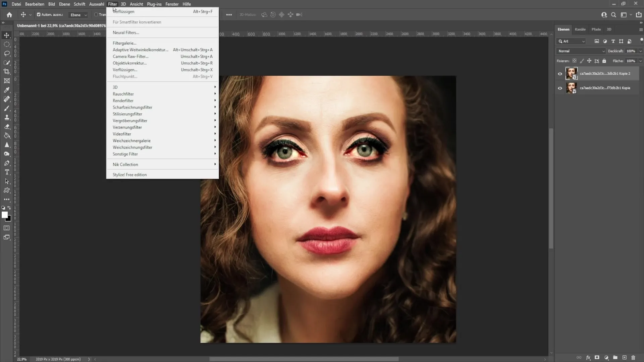Expand the Nik Collection submenu
The width and height of the screenshot is (644, 362).
[x=163, y=164]
